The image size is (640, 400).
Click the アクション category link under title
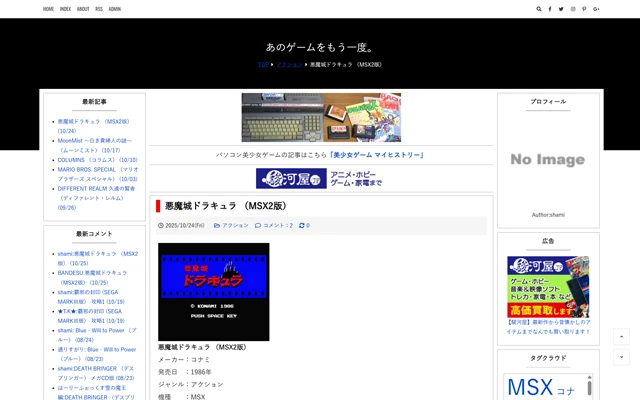tap(235, 226)
